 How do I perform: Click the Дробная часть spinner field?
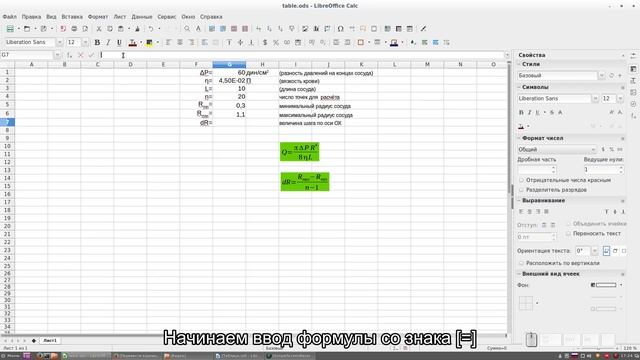click(537, 169)
